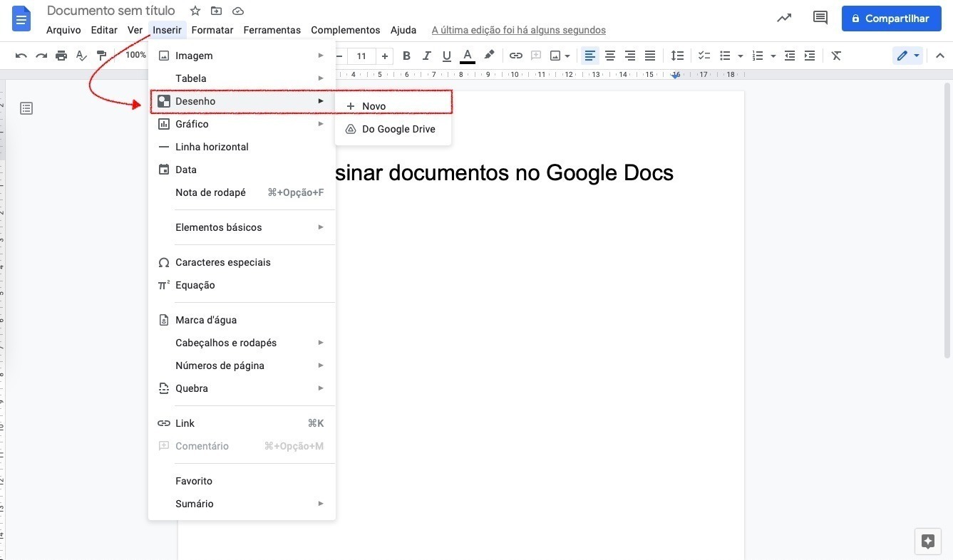
Task: Open the Ajuda menu
Action: tap(403, 30)
